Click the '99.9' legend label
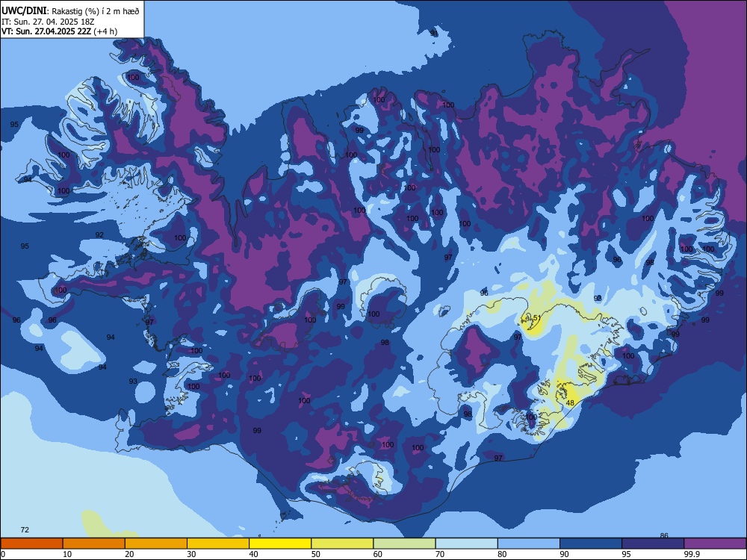The width and height of the screenshot is (747, 560). (691, 554)
